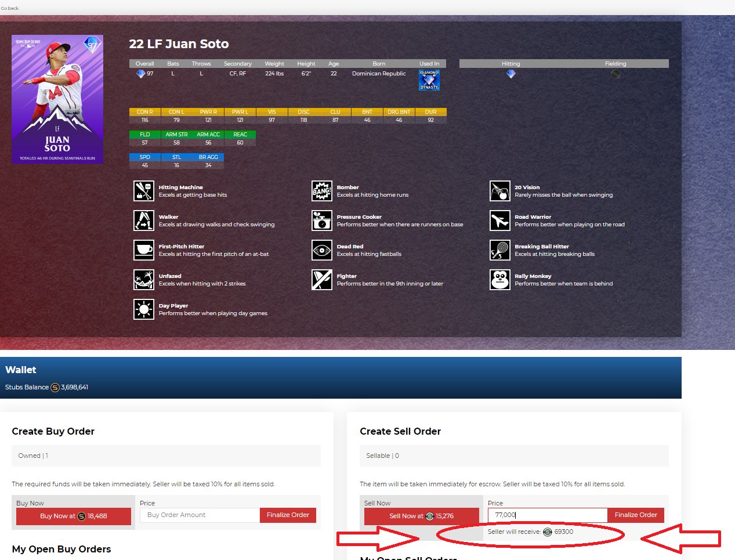Click the 224 lbs weight value

(274, 74)
